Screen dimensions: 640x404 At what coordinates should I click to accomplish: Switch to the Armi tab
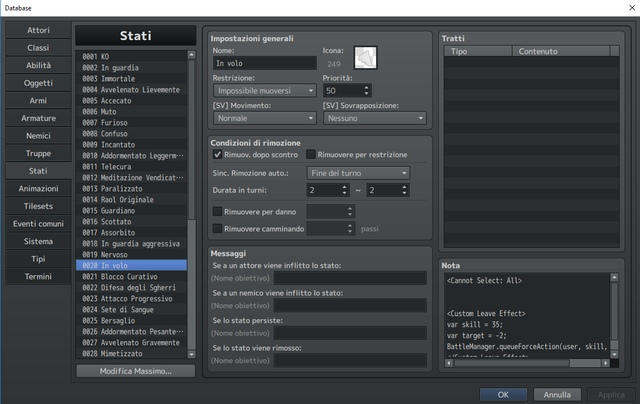[38, 100]
